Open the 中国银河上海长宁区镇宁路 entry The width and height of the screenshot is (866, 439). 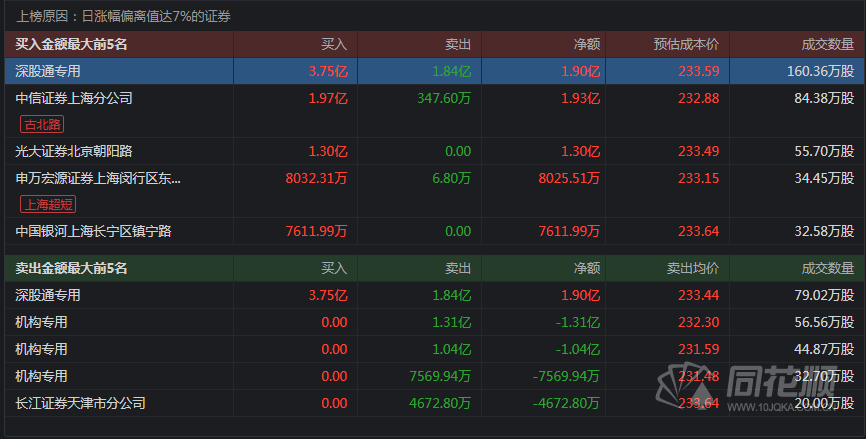click(94, 231)
